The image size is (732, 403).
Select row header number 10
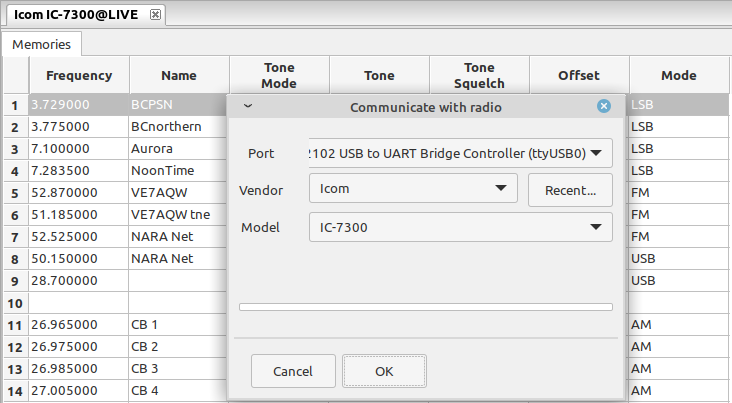[15, 303]
